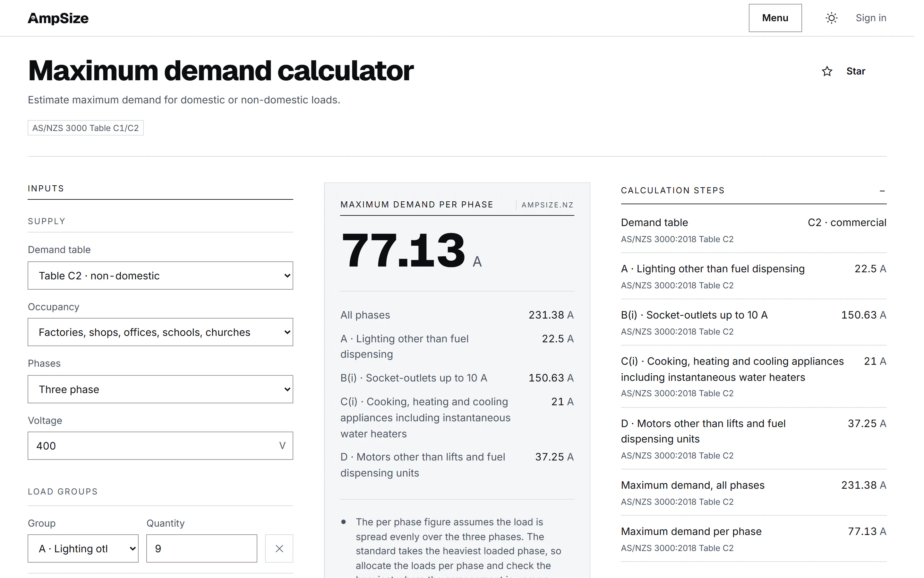Click the AS/NZS 3000 Table C1/C2 tag
This screenshot has width=924, height=578.
click(x=86, y=128)
